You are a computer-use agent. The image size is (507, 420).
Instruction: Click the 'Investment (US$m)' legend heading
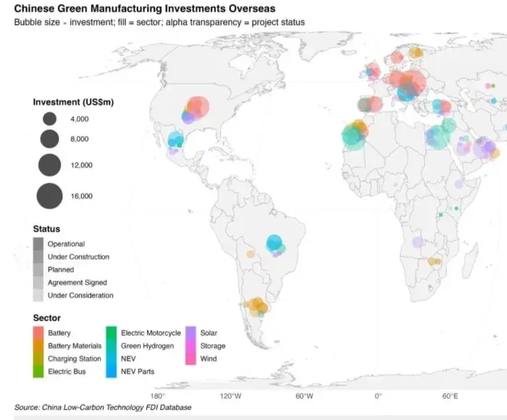click(x=73, y=102)
